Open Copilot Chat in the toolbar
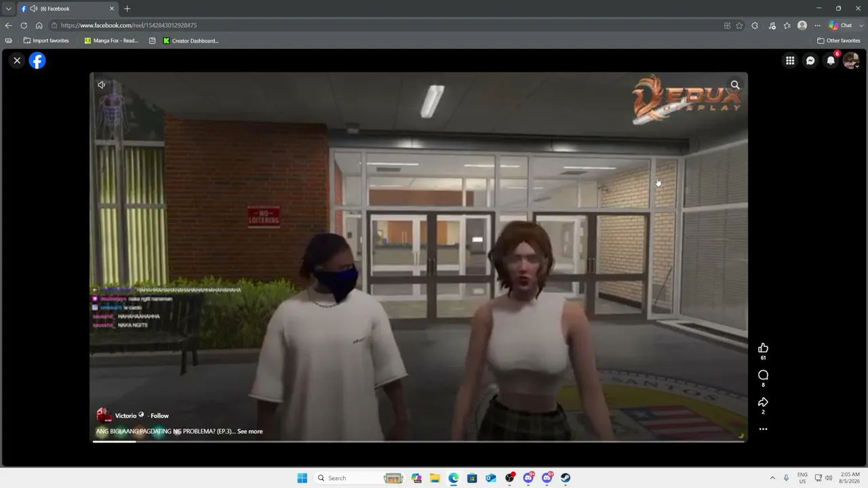This screenshot has height=488, width=868. [x=840, y=25]
